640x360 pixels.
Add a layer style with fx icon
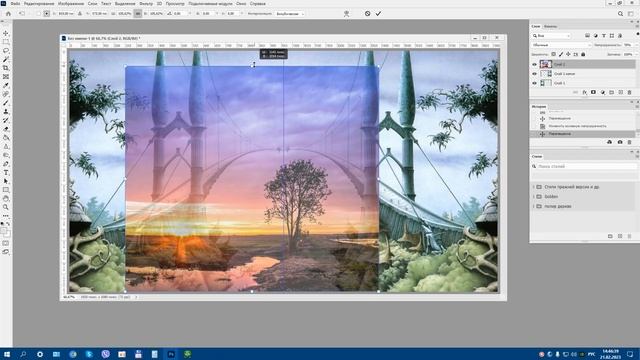coord(584,92)
